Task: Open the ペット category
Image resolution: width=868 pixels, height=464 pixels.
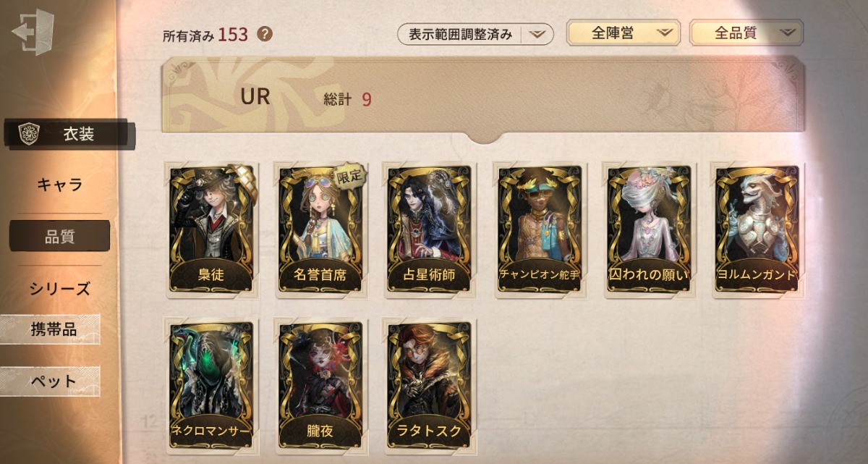Action: tap(51, 381)
